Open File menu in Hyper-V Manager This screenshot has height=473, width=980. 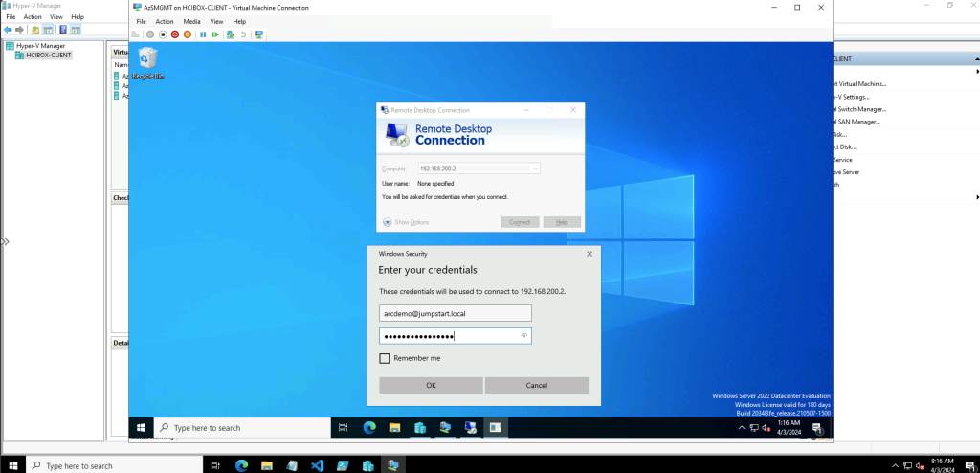point(11,17)
